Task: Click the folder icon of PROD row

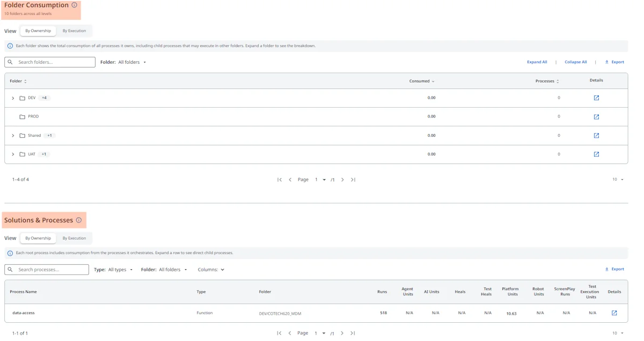Action: pos(23,117)
